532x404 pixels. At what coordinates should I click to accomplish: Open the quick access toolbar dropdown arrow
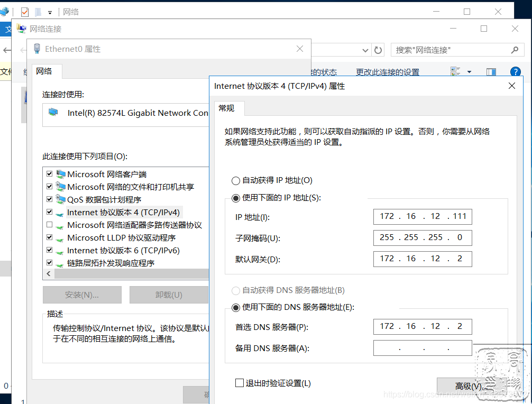click(x=50, y=13)
